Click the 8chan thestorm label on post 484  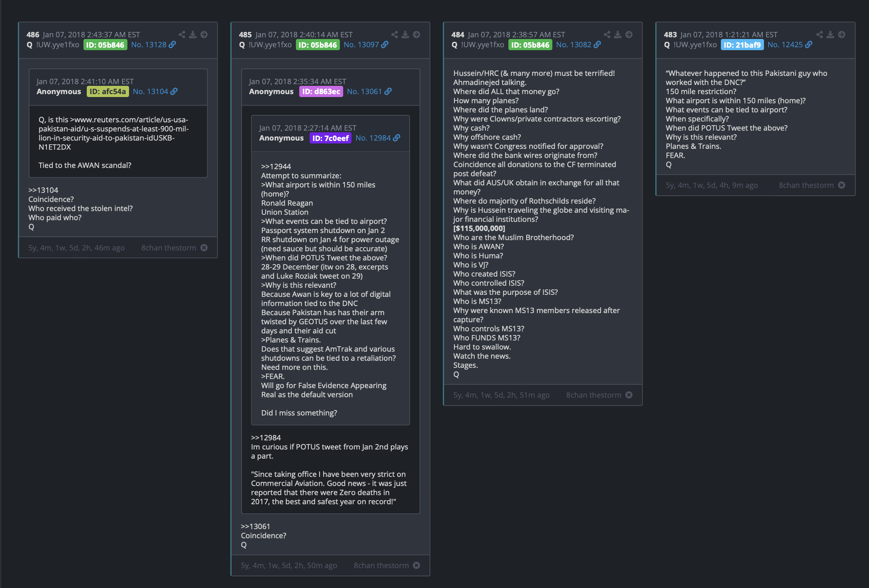(x=593, y=395)
